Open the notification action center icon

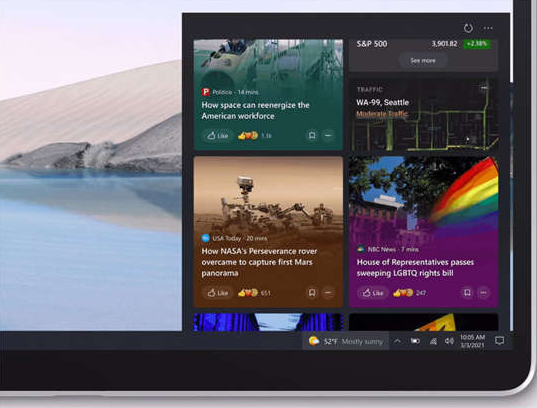click(500, 341)
